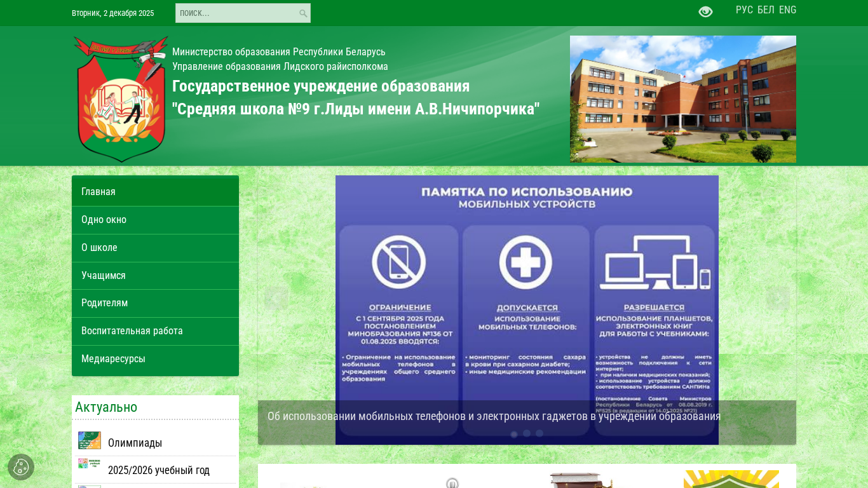Click the school building photo

click(x=683, y=99)
